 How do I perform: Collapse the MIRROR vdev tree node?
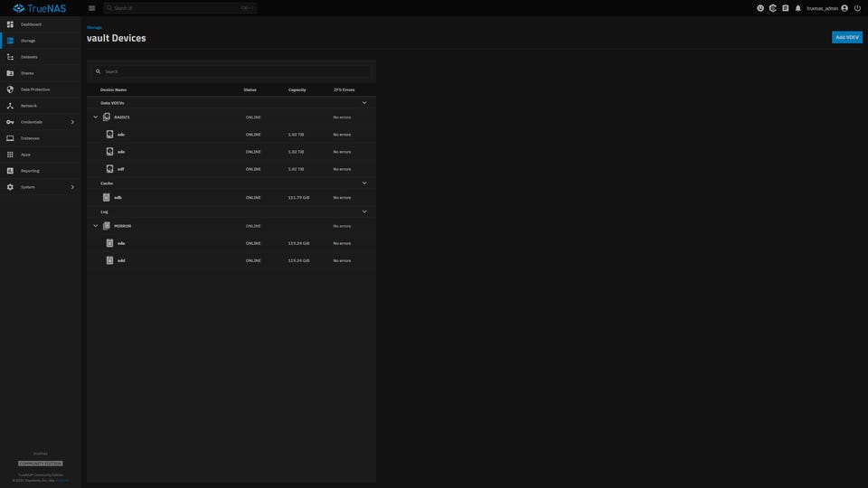(95, 226)
